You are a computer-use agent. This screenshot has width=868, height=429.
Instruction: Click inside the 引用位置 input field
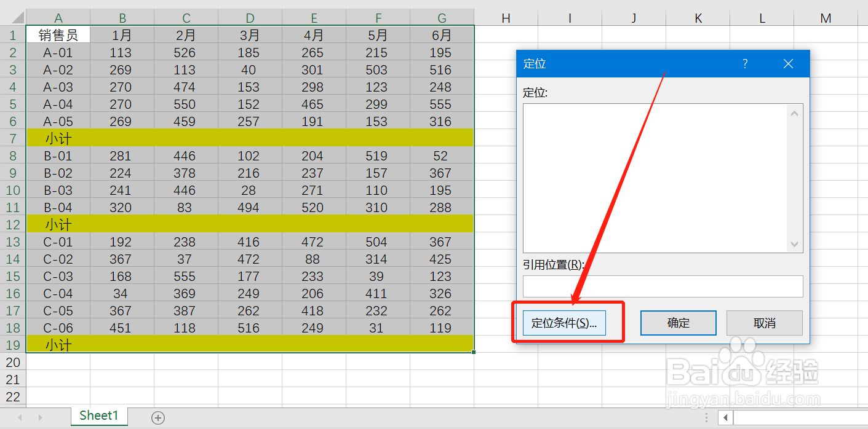(x=663, y=286)
